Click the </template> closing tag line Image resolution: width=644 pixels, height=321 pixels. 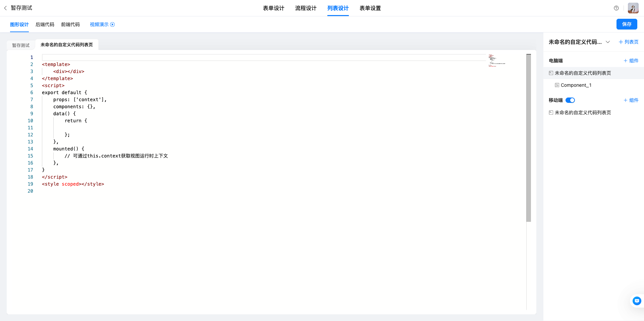57,78
